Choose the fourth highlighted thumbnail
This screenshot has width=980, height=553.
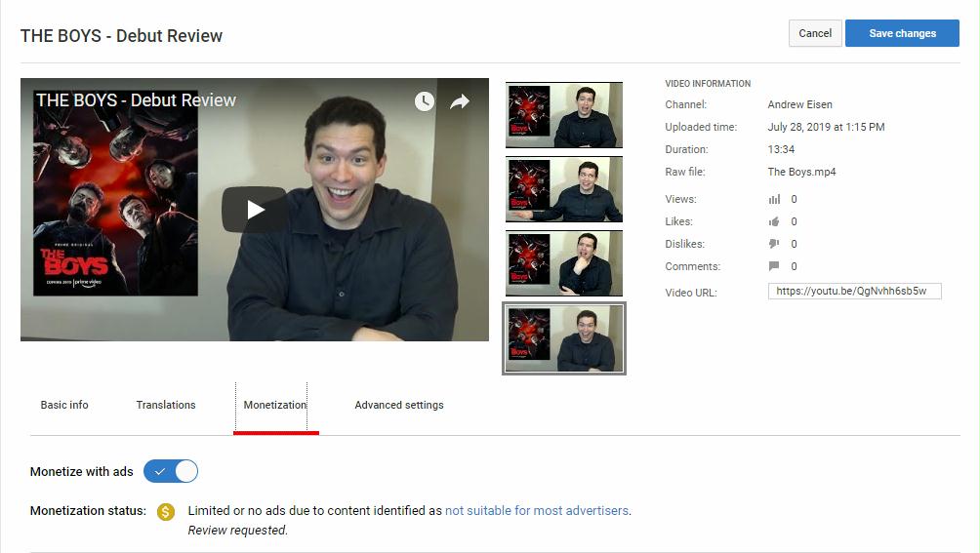[564, 338]
